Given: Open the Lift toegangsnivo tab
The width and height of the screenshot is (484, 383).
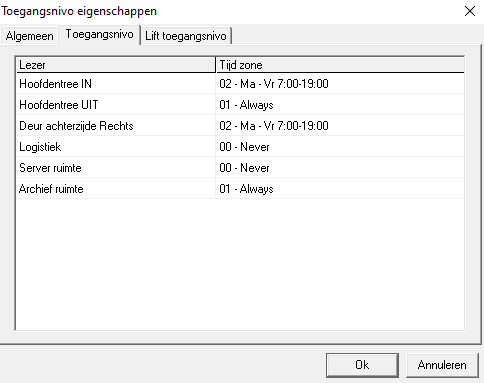Looking at the screenshot, I should (186, 36).
